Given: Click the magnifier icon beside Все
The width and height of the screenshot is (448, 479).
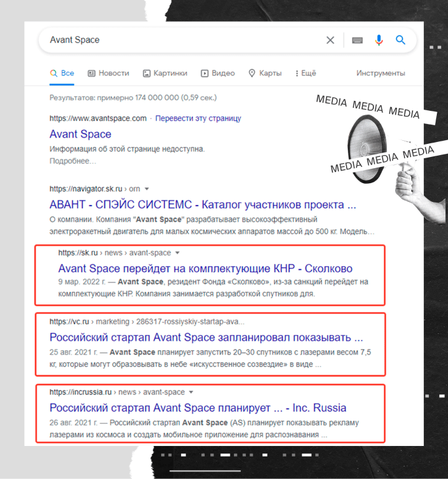Looking at the screenshot, I should click(x=54, y=74).
